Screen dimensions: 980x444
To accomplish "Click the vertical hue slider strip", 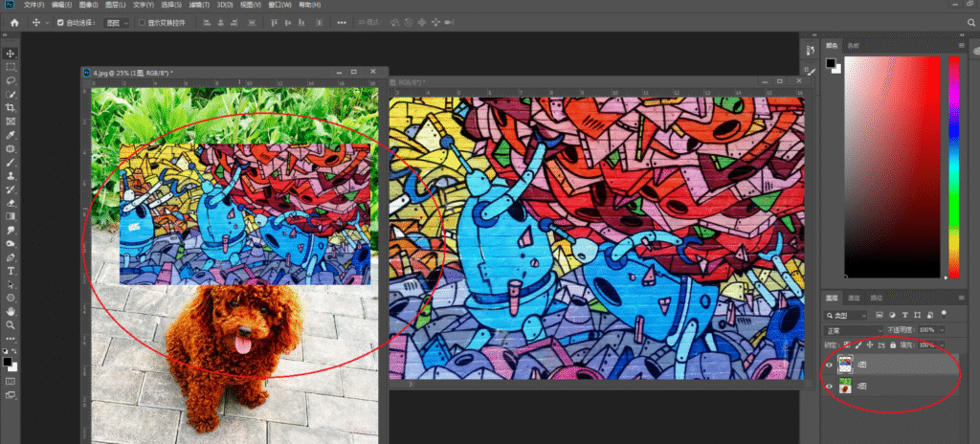I will point(954,166).
